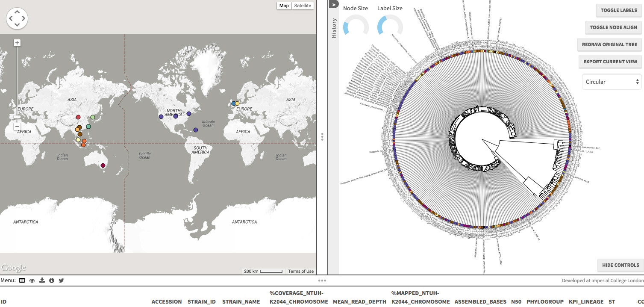Screen dimensions: 644x307
Task: Open the data table icon in Menu
Action: 22,280
